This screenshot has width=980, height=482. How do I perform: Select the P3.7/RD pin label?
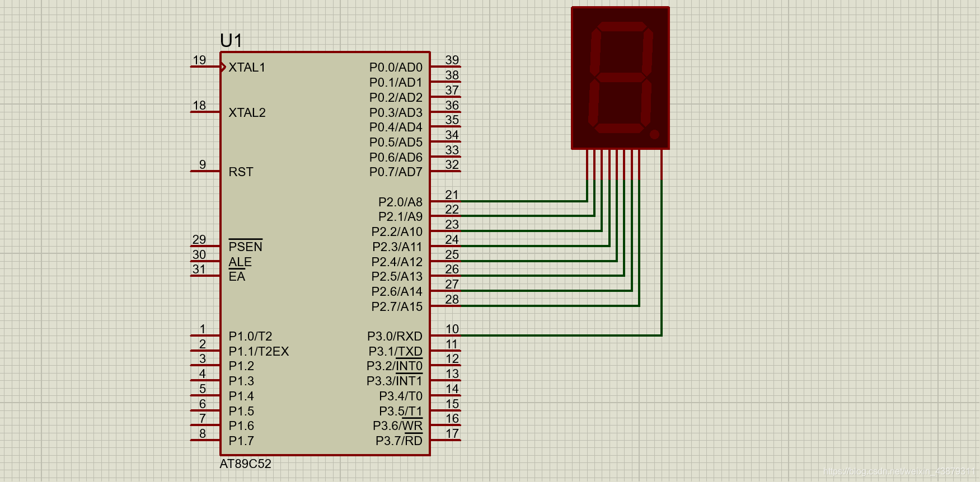(x=399, y=441)
